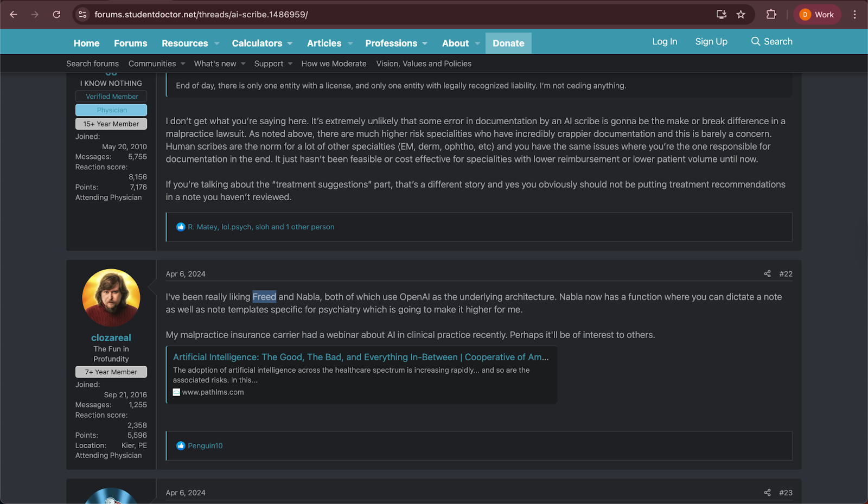
Task: Click install app icon in address bar
Action: click(721, 15)
